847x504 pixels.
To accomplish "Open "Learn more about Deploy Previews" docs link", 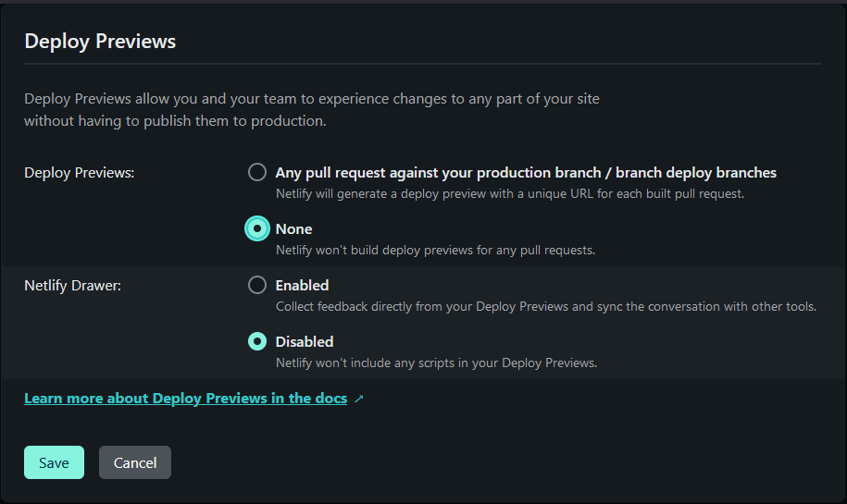I will coord(185,399).
